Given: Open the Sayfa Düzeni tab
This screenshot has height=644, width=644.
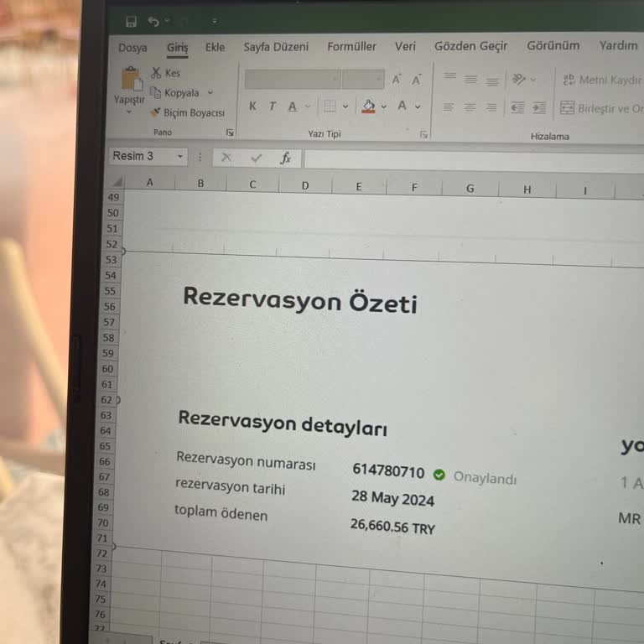Looking at the screenshot, I should point(276,47).
